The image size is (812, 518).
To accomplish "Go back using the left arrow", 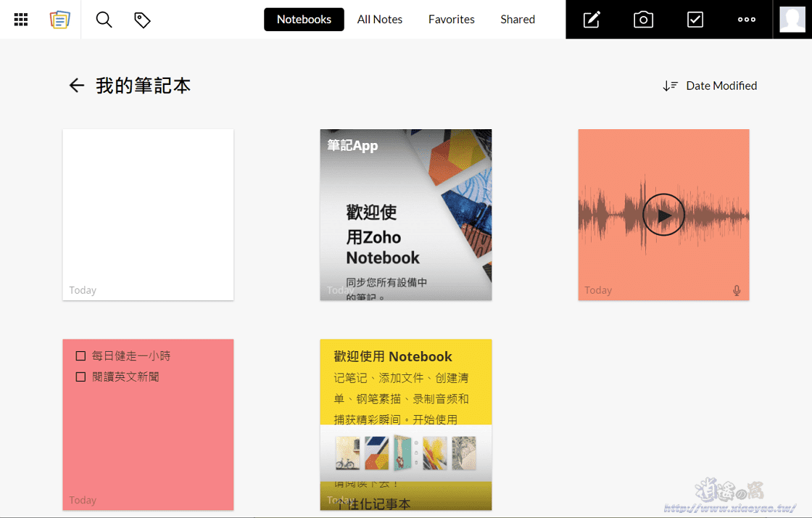I will [x=77, y=86].
